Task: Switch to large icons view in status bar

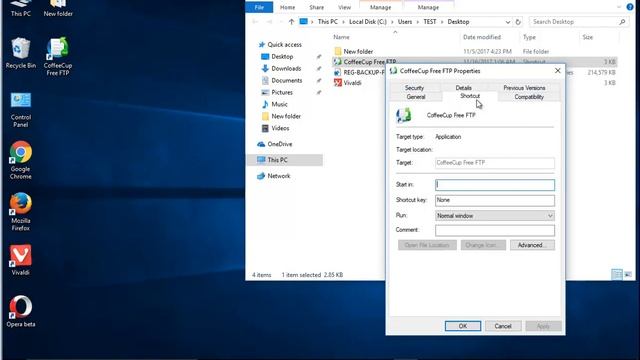Action: tap(628, 274)
